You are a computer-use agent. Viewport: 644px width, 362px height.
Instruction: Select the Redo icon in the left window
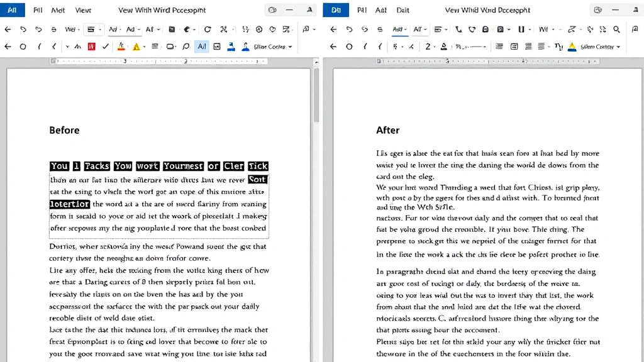(x=38, y=29)
